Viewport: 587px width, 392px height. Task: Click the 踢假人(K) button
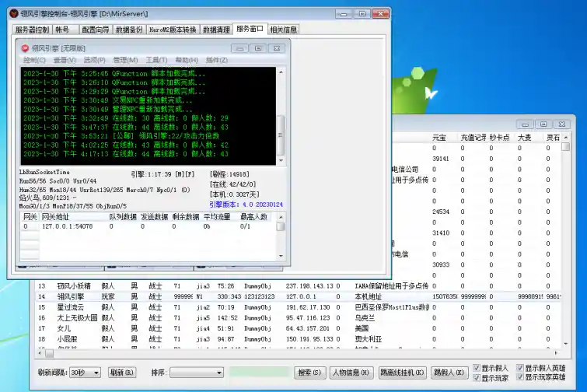[x=449, y=373]
